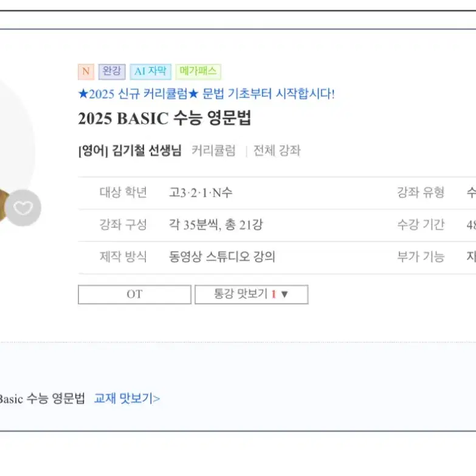Click the heart wishlist icon

(23, 208)
